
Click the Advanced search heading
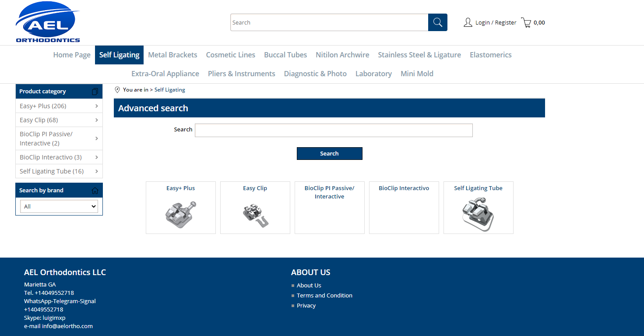(153, 108)
